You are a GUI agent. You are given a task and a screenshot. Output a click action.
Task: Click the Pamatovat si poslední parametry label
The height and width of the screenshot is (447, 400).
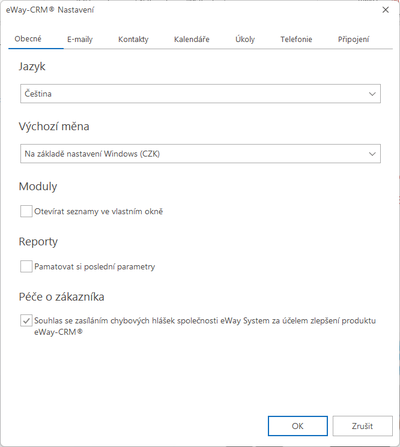(95, 267)
